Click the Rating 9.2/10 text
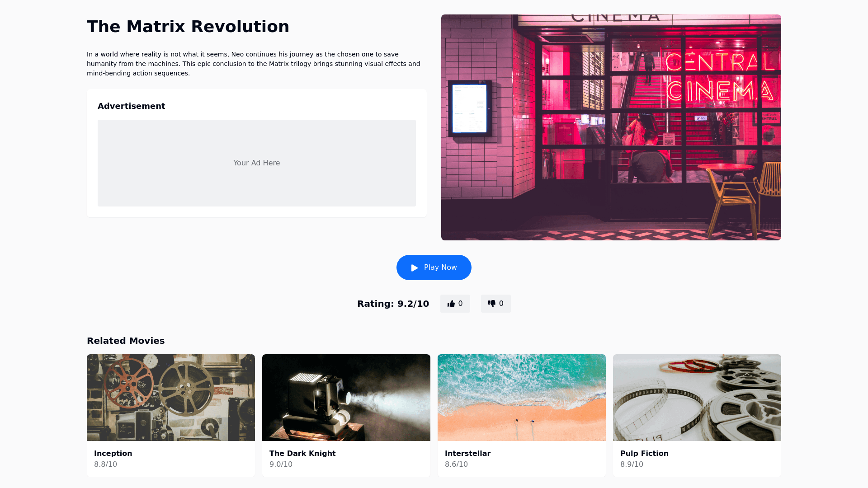 [x=393, y=304]
